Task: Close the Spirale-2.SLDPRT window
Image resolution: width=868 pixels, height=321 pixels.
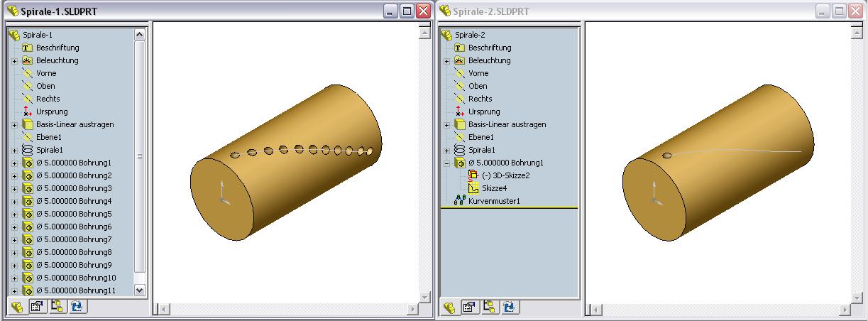Action: (855, 11)
